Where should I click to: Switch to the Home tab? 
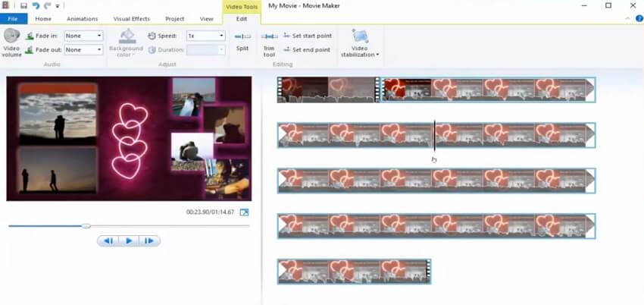point(43,19)
